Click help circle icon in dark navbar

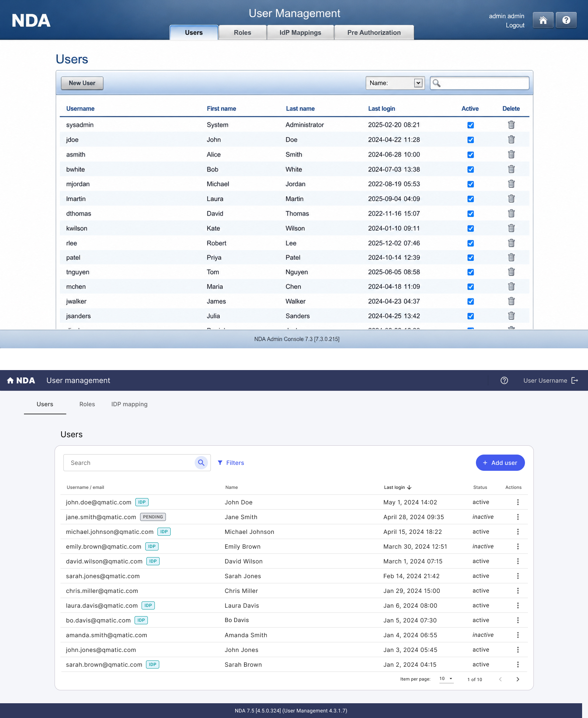504,380
